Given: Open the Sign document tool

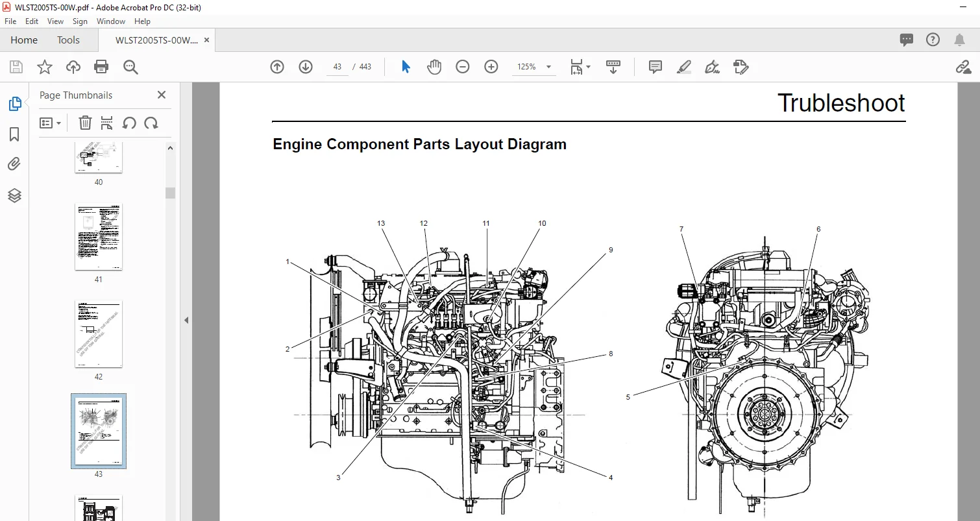Looking at the screenshot, I should (713, 67).
